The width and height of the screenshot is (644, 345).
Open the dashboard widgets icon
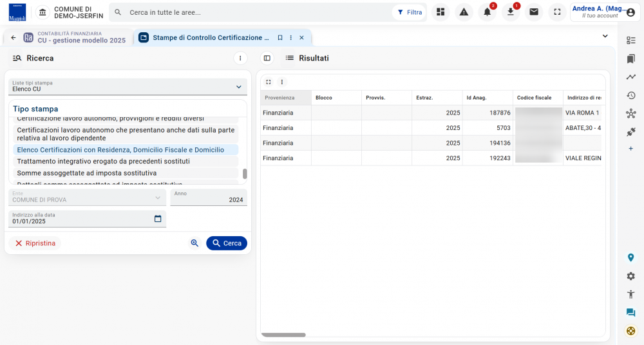coord(440,12)
